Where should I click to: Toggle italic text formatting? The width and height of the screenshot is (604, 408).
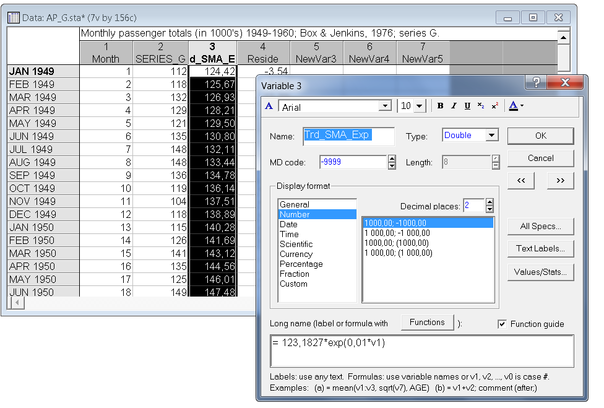453,106
